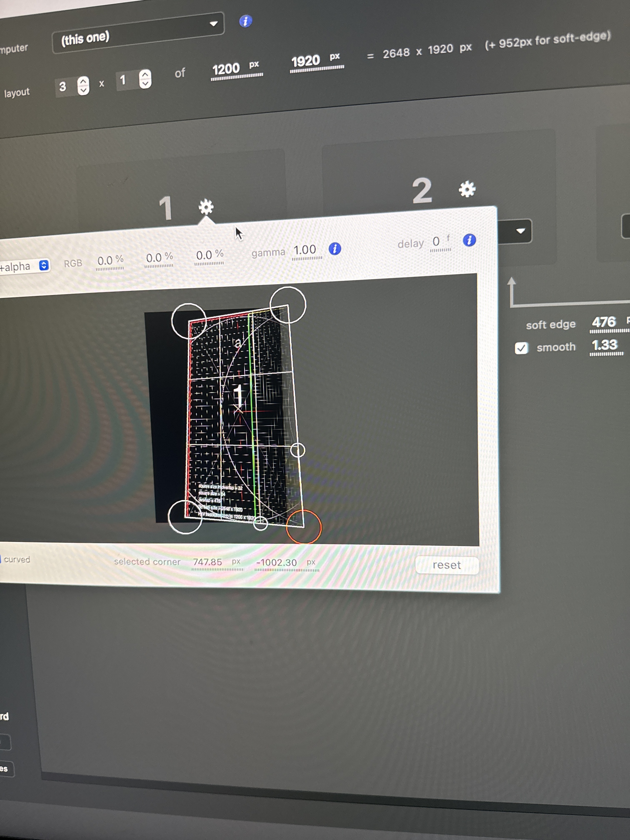Click the info icon next to gamma
Screen dimensions: 630x840
pos(334,249)
